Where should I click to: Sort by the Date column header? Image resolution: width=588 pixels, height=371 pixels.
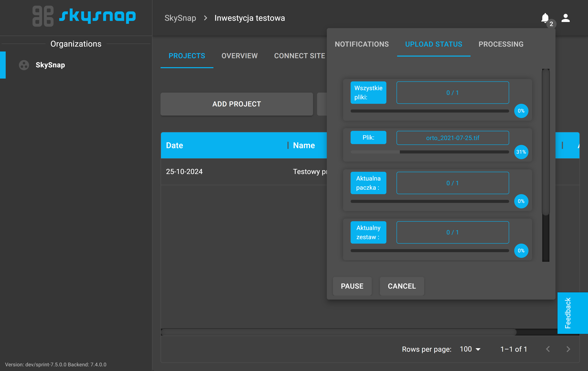[x=174, y=146]
